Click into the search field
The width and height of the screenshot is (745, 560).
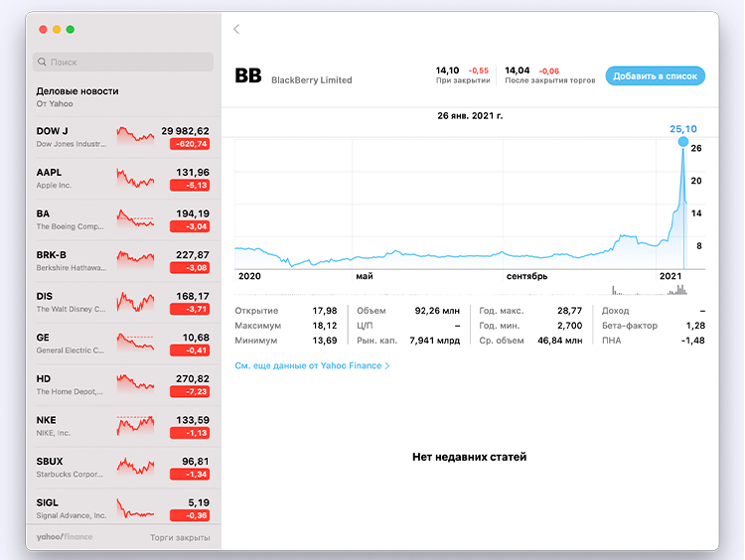pyautogui.click(x=123, y=62)
